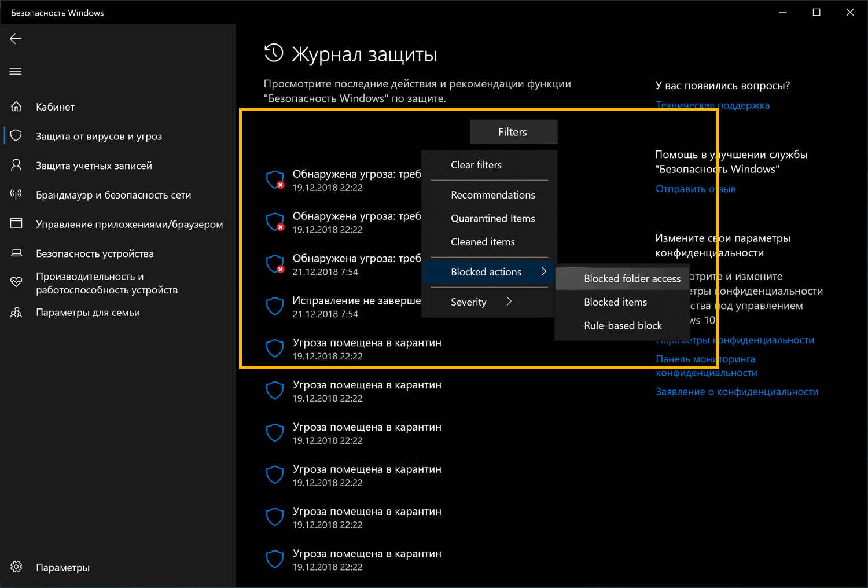Click the history clock icon by Журнал защиты
868x588 pixels.
pyautogui.click(x=274, y=53)
